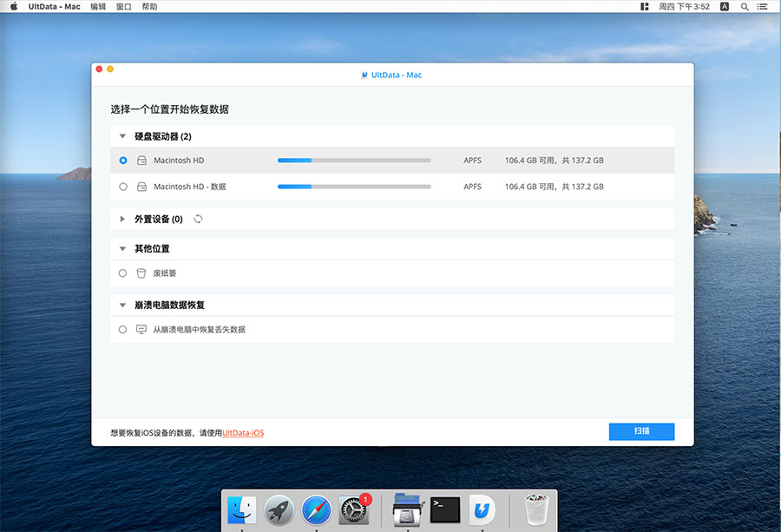This screenshot has height=532, width=781.
Task: Open System Preferences from the dock
Action: pyautogui.click(x=354, y=510)
